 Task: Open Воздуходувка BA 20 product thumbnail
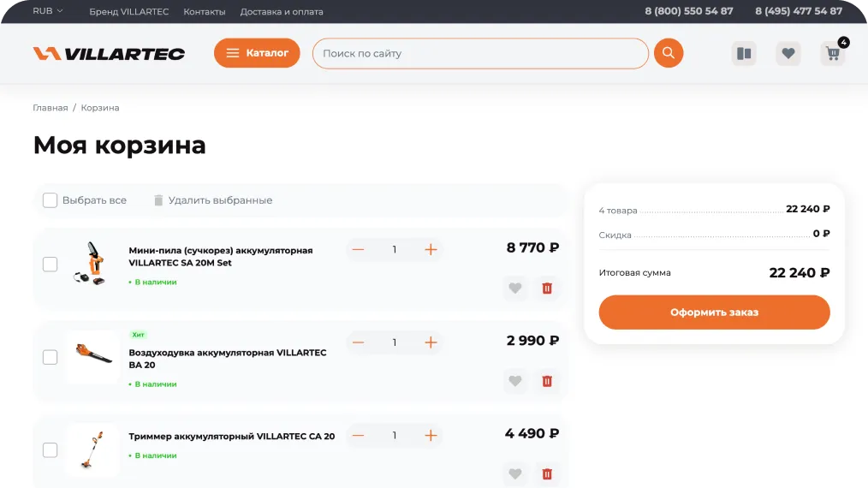tap(92, 357)
